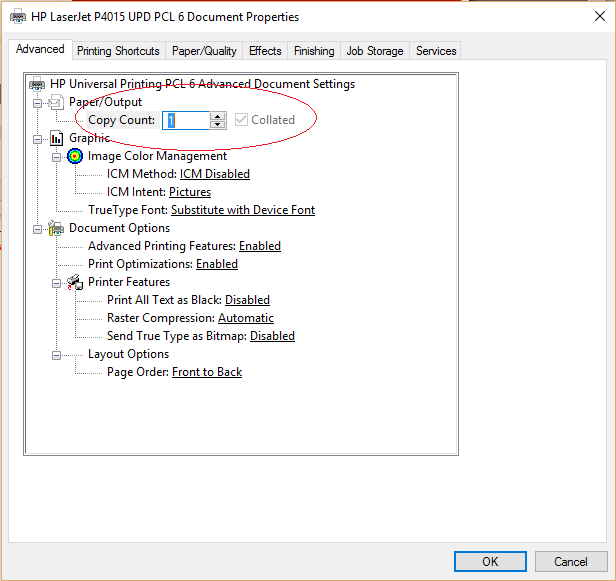The image size is (616, 581).
Task: Collapse the Document Options tree node
Action: tap(38, 228)
